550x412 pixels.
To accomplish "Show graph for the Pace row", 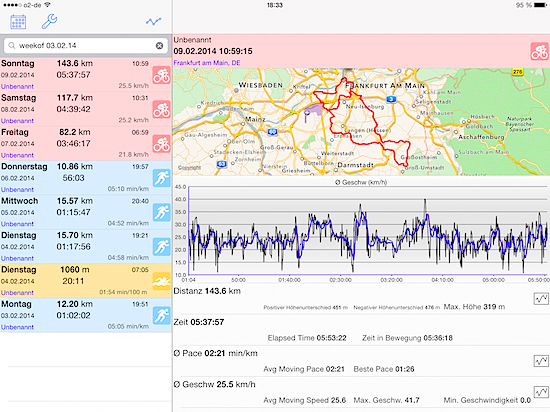I will tap(541, 361).
